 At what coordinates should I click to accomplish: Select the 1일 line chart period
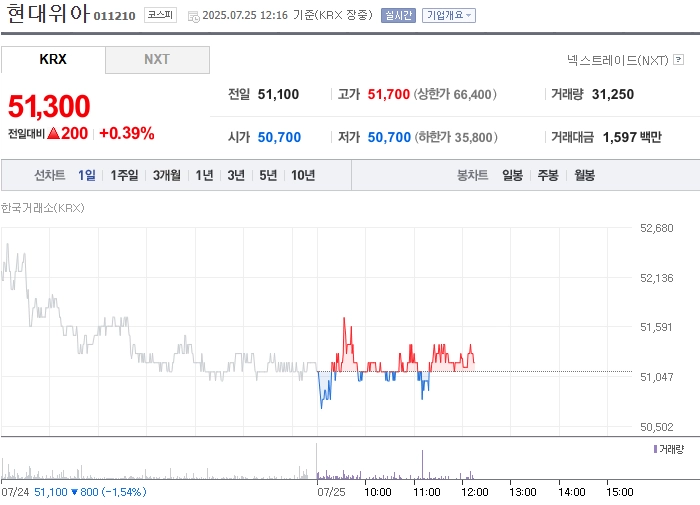(x=87, y=175)
